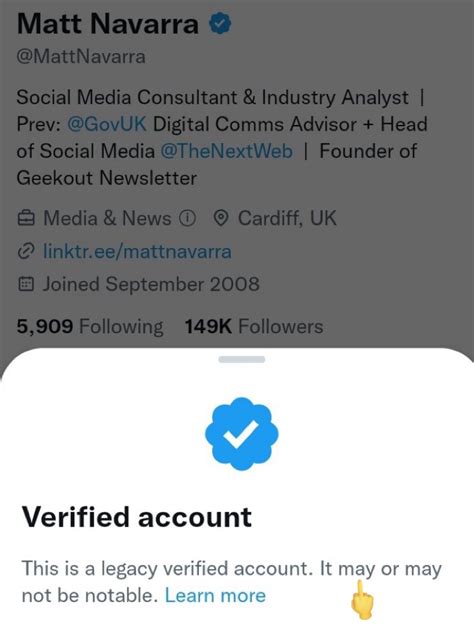Tap the large blue verified checkmark badge

(x=242, y=434)
